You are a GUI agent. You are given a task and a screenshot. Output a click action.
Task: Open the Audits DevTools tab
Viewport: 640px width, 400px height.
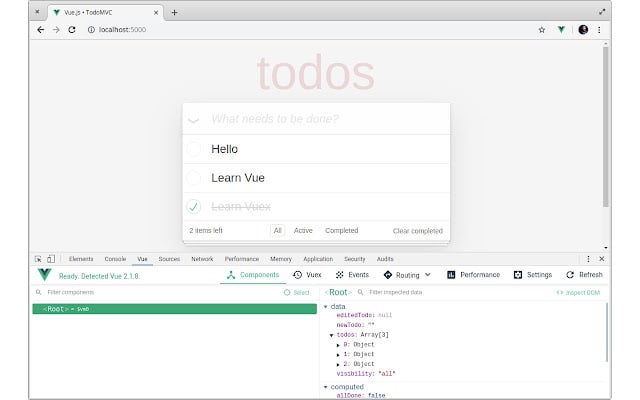pos(385,259)
